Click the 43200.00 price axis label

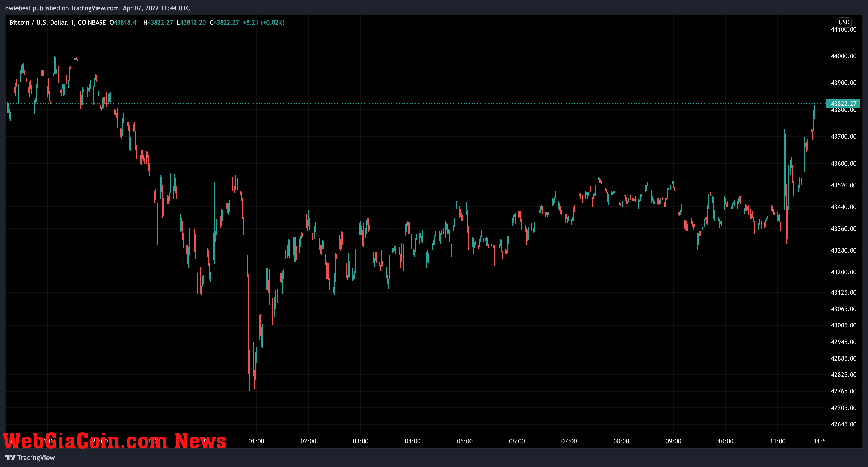(843, 272)
